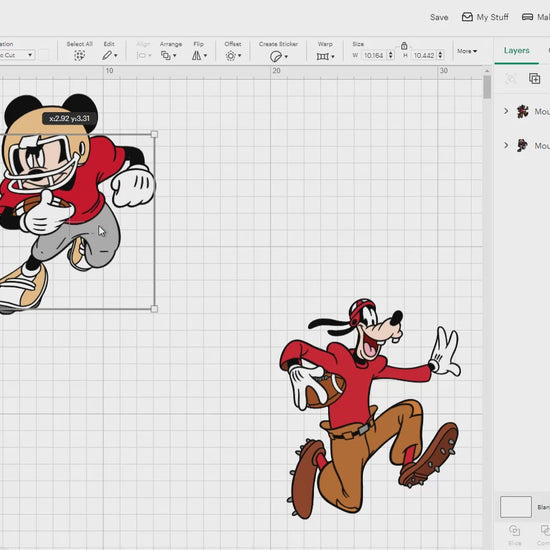Click the duplicate icon in Layers panel
The width and height of the screenshot is (550, 550).
[x=534, y=79]
